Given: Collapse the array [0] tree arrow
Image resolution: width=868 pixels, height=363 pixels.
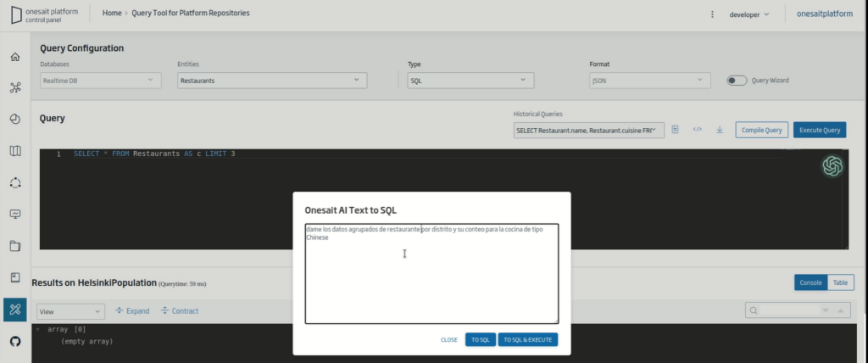Looking at the screenshot, I should (x=37, y=329).
